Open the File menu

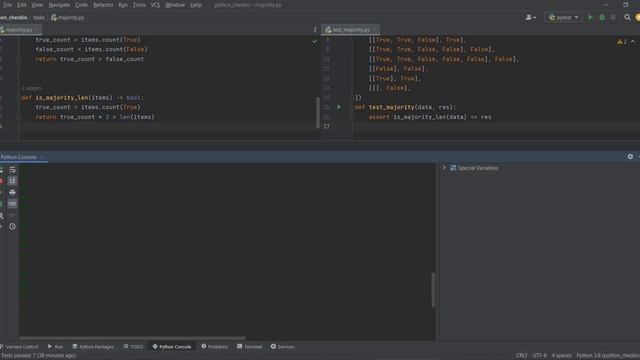coord(7,5)
